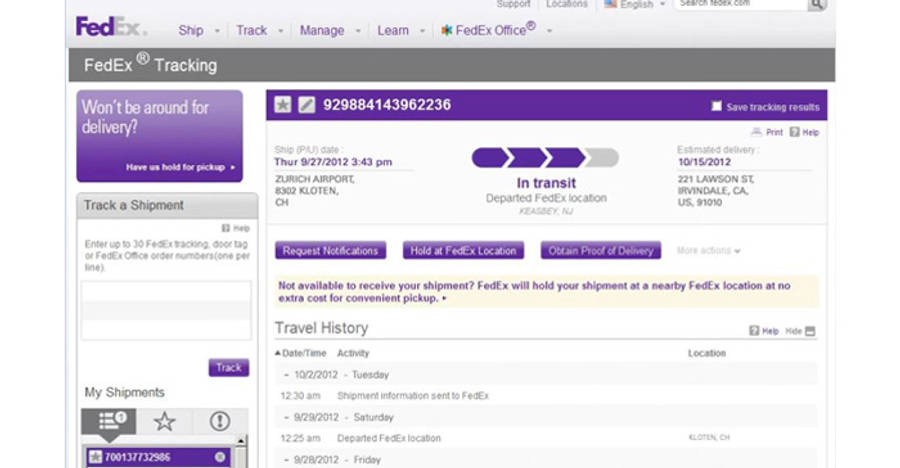This screenshot has width=900, height=468.
Task: Click the shipment progress status bar
Action: 545,158
